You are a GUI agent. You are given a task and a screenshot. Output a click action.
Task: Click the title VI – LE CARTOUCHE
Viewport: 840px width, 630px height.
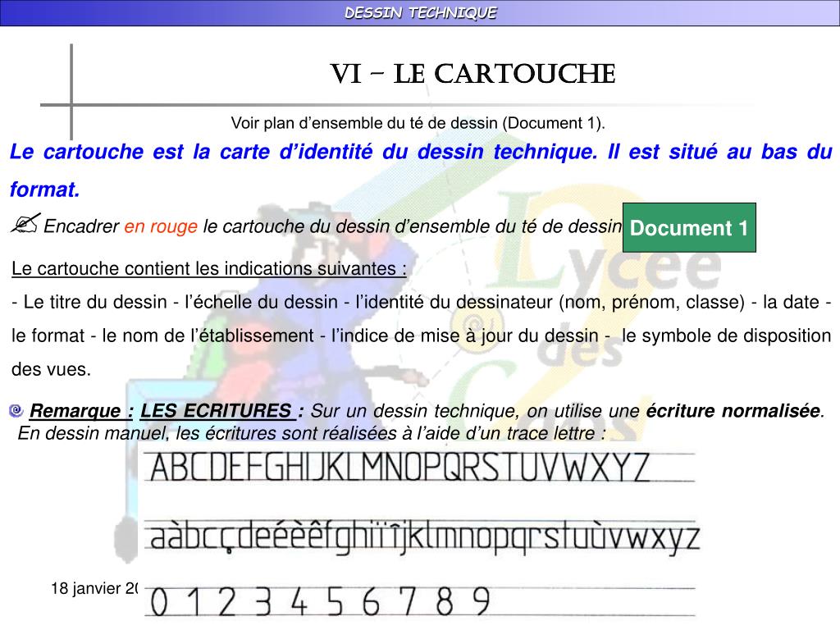click(472, 74)
